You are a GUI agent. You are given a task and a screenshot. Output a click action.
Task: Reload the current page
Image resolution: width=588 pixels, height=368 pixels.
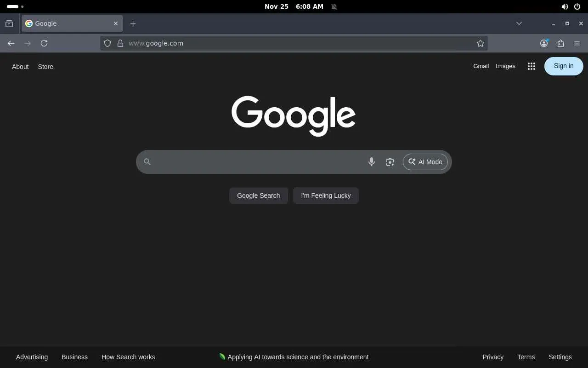click(44, 43)
